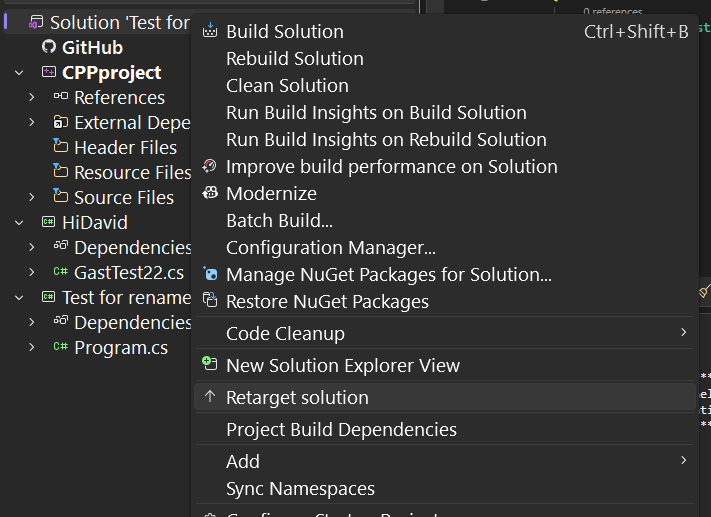Choose Build Solution from the menu
The width and height of the screenshot is (711, 517).
pos(444,31)
